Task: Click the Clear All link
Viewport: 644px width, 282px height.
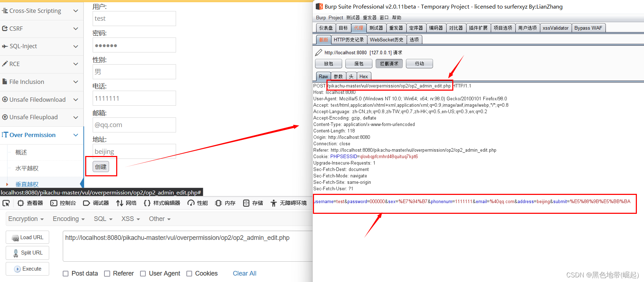Action: pyautogui.click(x=244, y=273)
